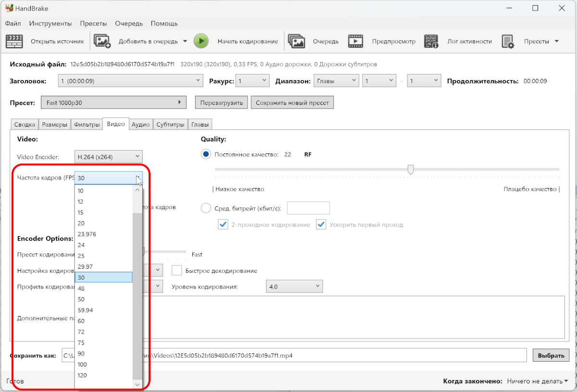This screenshot has height=392, width=577.
Task: Switch to the Сводка tab
Action: click(25, 125)
